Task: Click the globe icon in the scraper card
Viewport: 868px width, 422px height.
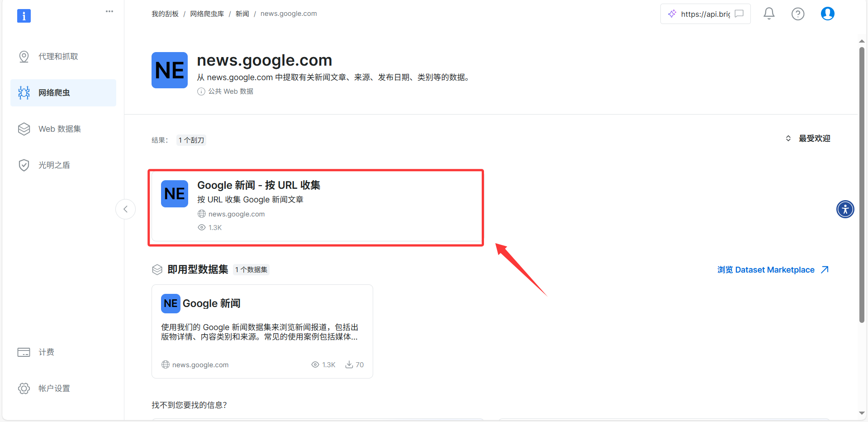Action: 202,214
